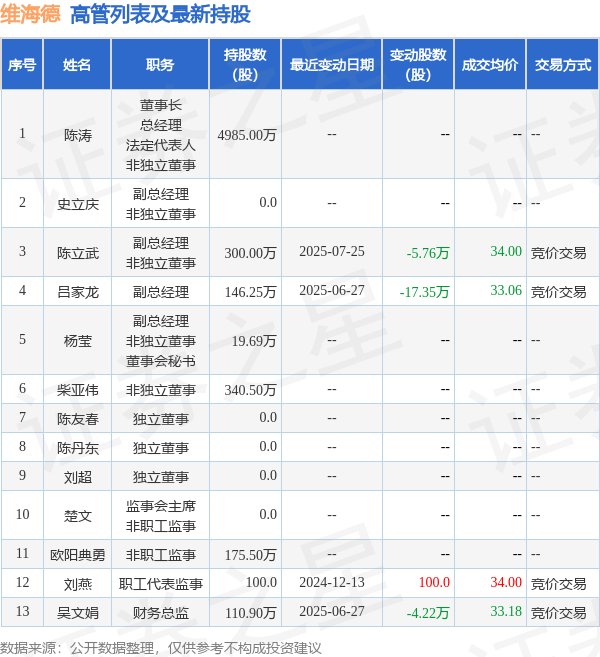Click 竞价交易 in 刘燕's row
600x657 pixels.
click(x=559, y=584)
